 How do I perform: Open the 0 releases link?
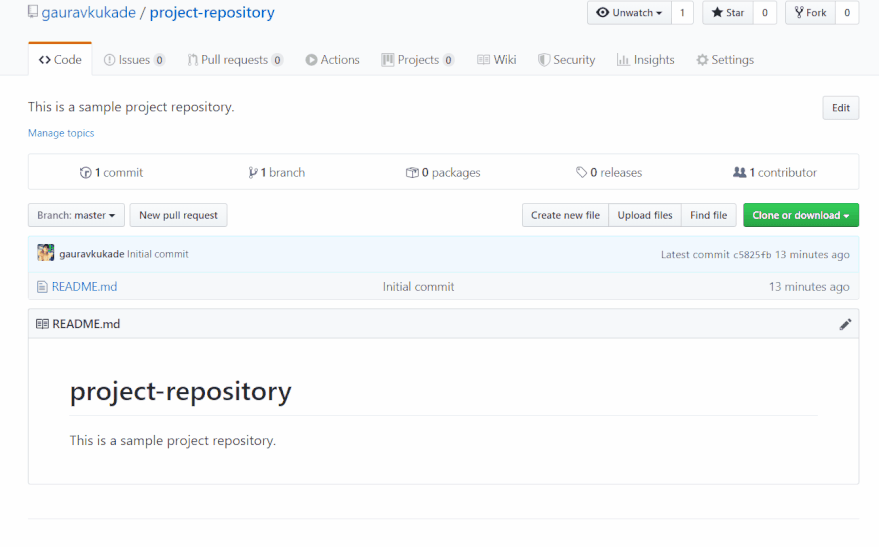609,172
